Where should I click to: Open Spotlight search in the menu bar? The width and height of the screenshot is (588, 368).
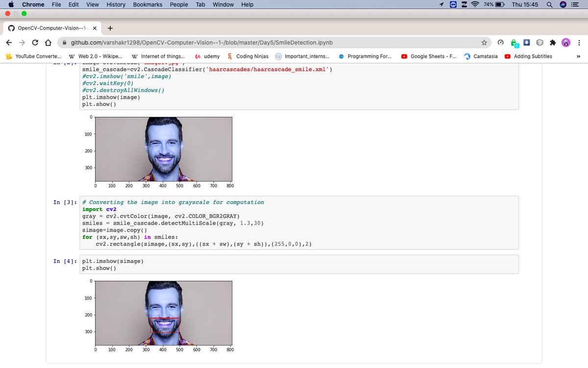click(x=549, y=4)
